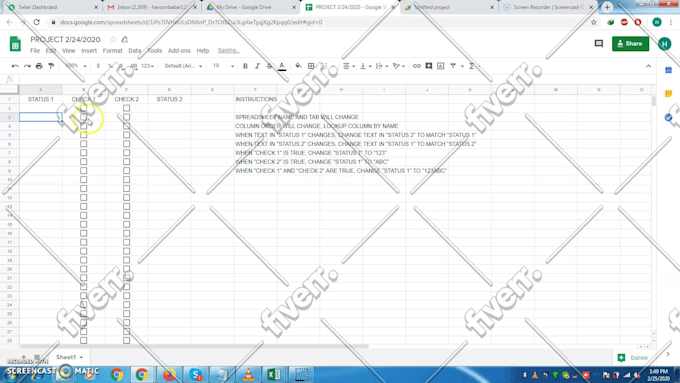Open the more number formats dropdown
This screenshot has height=383, width=680.
(147, 66)
